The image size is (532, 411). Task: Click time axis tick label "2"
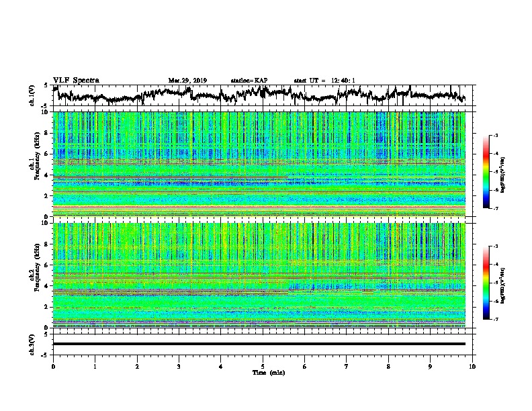137,367
